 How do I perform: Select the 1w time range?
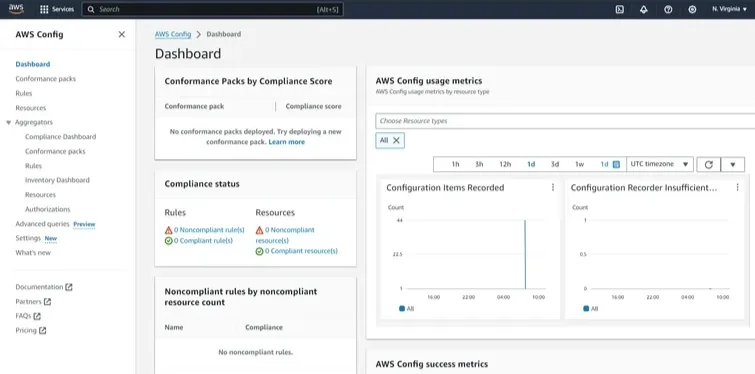click(x=580, y=164)
